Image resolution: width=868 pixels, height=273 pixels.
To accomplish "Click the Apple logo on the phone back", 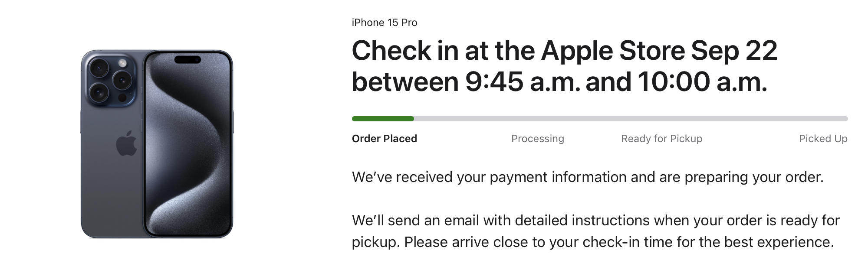I will pyautogui.click(x=126, y=143).
